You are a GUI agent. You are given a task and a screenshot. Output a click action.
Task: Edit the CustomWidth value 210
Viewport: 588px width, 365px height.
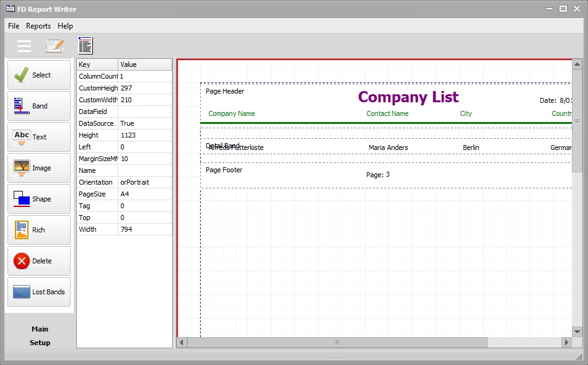145,100
